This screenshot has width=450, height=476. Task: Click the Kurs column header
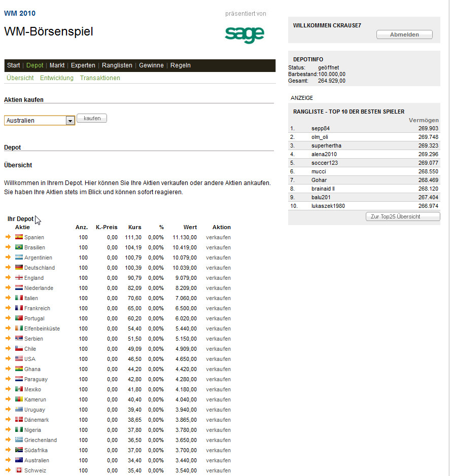pos(134,227)
